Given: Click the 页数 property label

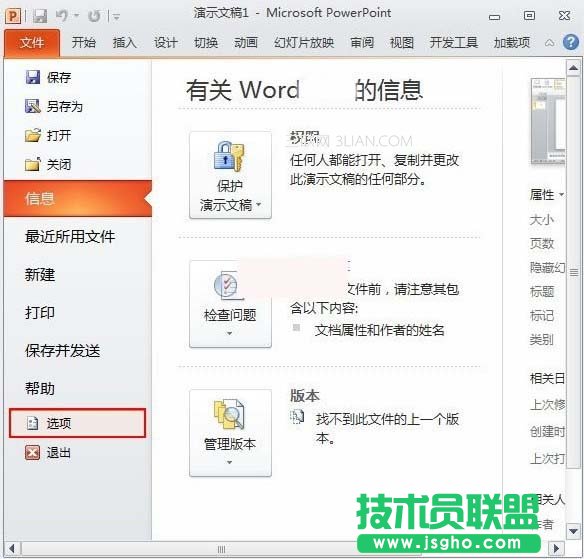Looking at the screenshot, I should pyautogui.click(x=542, y=244).
